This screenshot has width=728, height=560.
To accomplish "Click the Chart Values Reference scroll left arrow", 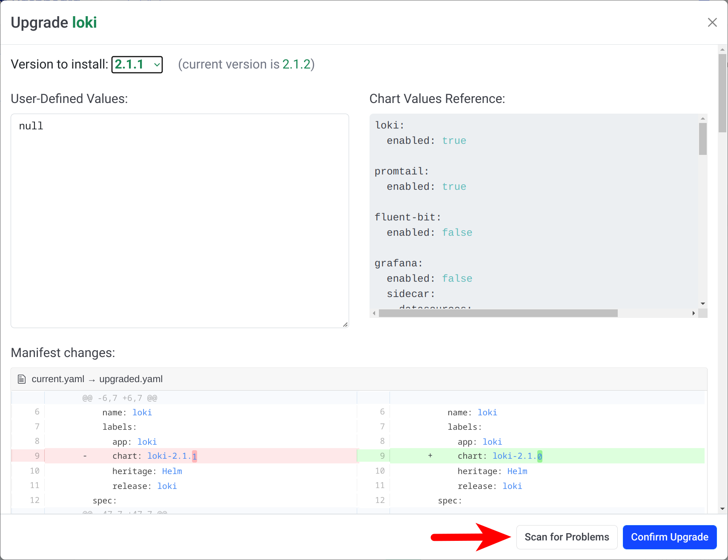I will 374,313.
